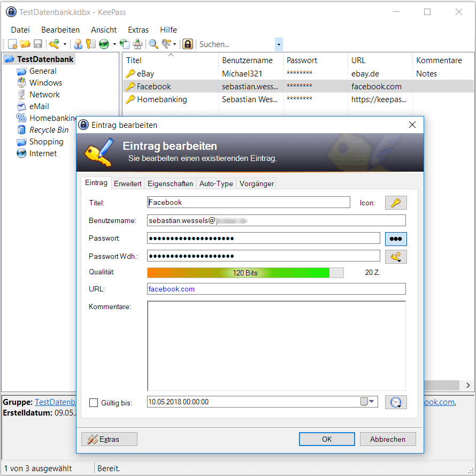The image size is (476, 476).
Task: Click the Find magnifier icon
Action: click(x=153, y=44)
